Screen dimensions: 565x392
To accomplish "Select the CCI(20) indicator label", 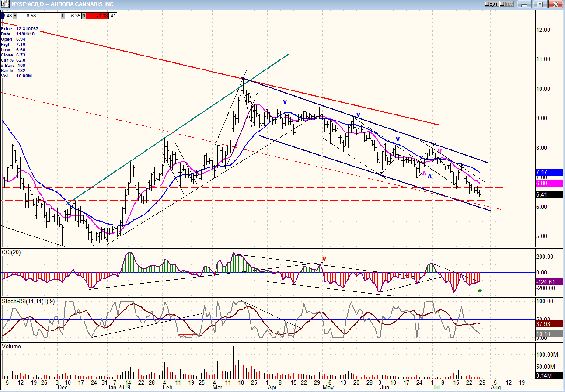I will pyautogui.click(x=12, y=252).
